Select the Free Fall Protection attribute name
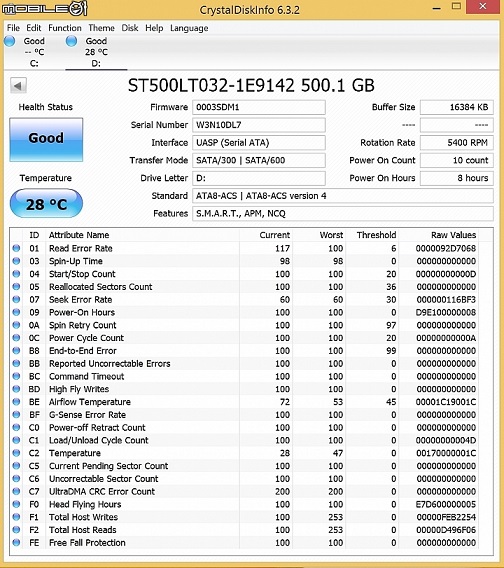 pyautogui.click(x=87, y=543)
